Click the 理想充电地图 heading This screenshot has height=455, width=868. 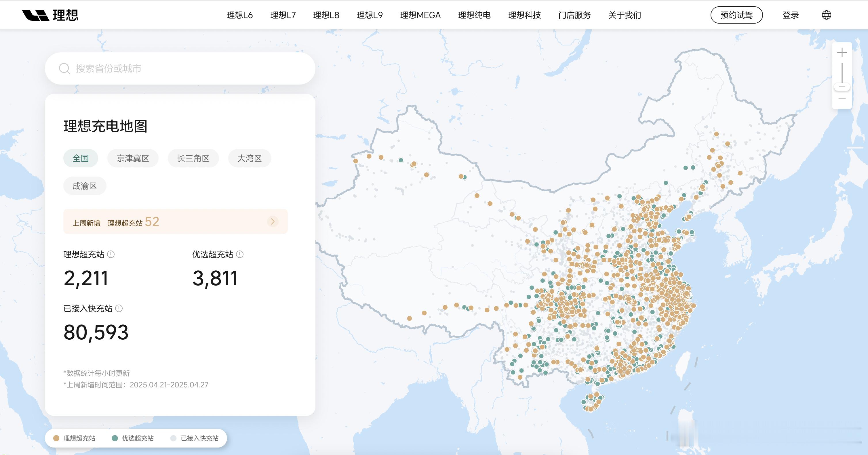click(x=105, y=126)
